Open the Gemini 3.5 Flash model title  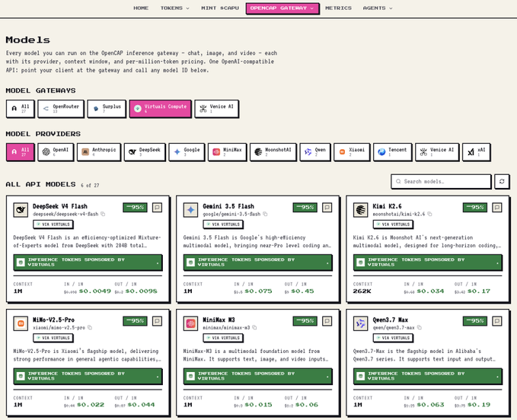(228, 206)
